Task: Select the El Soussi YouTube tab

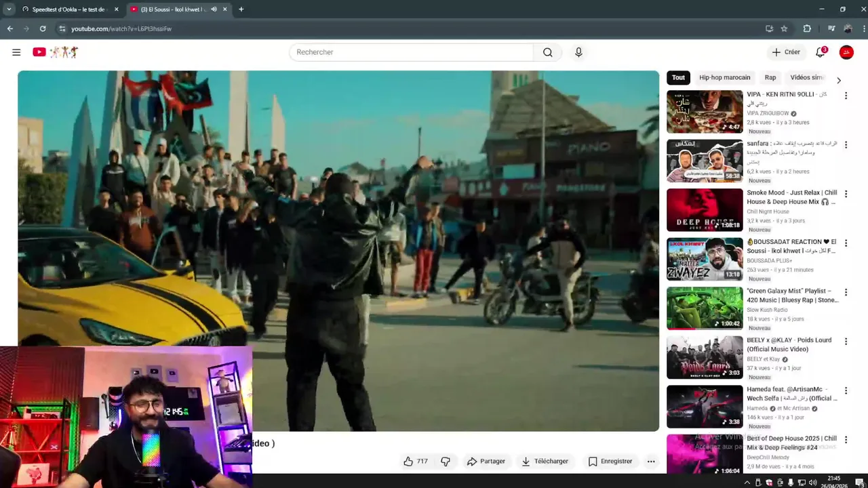Action: tap(178, 9)
